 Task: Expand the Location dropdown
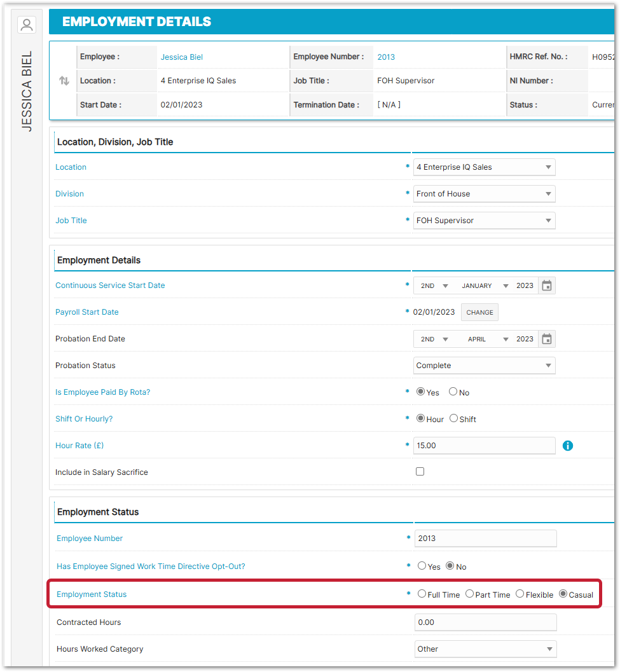point(484,167)
